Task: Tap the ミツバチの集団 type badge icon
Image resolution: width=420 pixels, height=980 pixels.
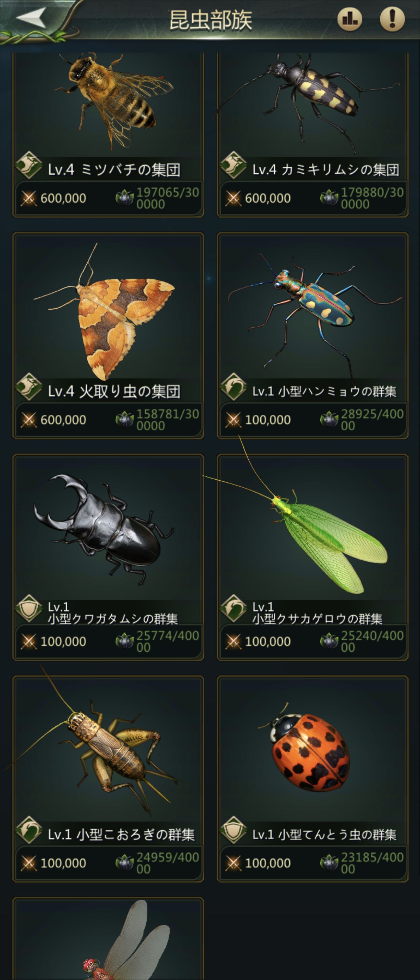Action: [x=29, y=165]
